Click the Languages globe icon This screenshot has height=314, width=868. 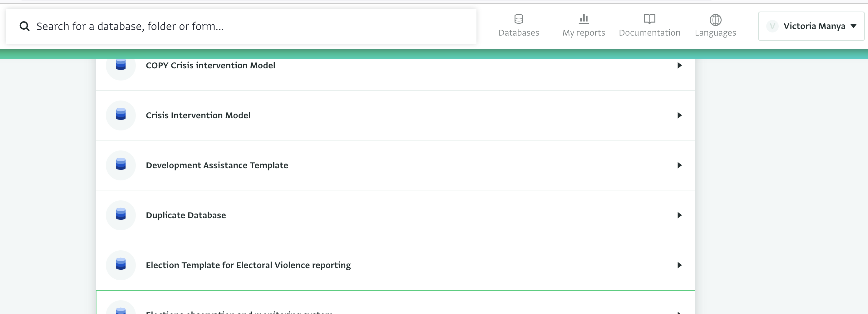click(x=715, y=20)
